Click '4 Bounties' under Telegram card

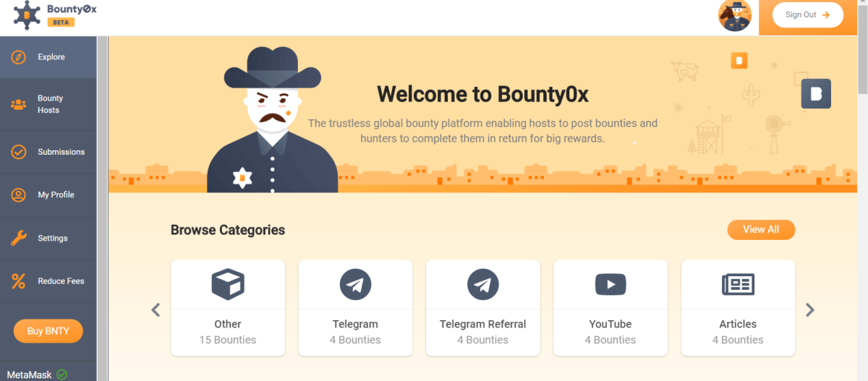[355, 340]
